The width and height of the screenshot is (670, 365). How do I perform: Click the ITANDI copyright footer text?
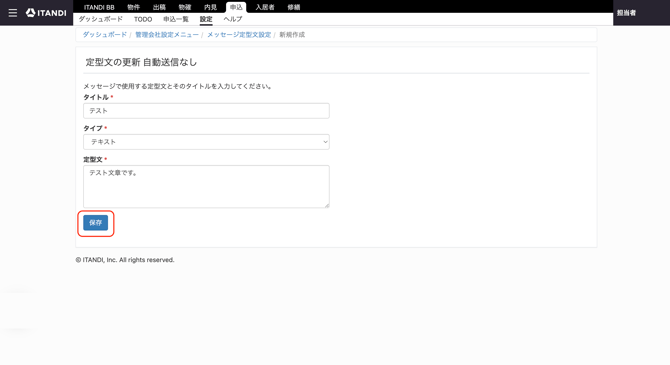tap(125, 260)
